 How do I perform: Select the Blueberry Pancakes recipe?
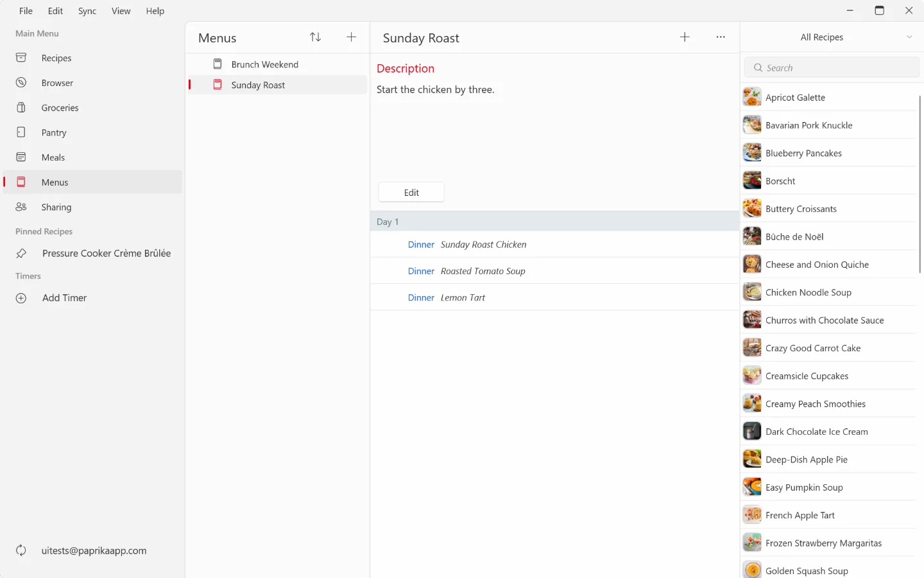click(828, 153)
